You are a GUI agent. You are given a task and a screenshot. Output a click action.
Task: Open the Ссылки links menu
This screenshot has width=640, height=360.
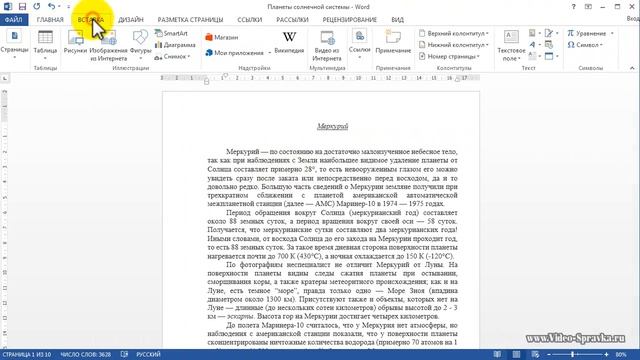(x=360, y=44)
